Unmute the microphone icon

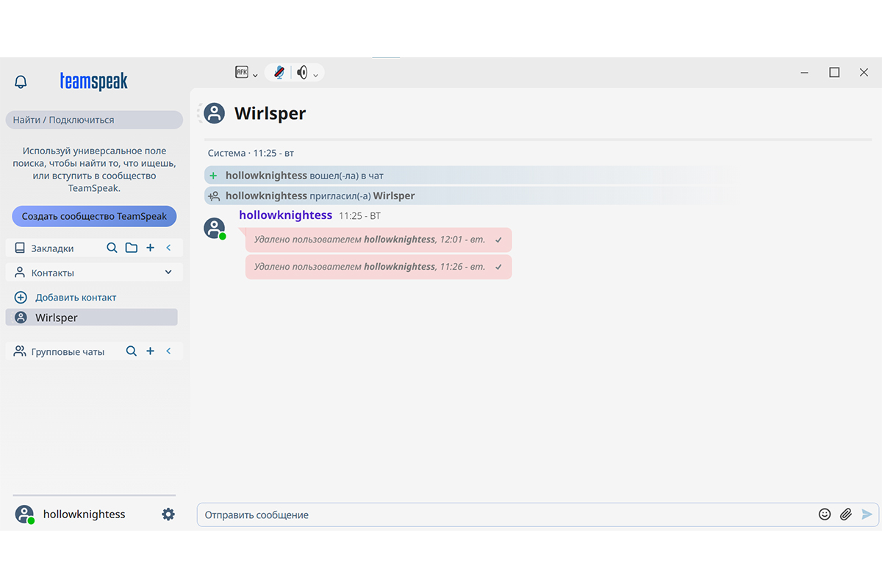pyautogui.click(x=278, y=72)
